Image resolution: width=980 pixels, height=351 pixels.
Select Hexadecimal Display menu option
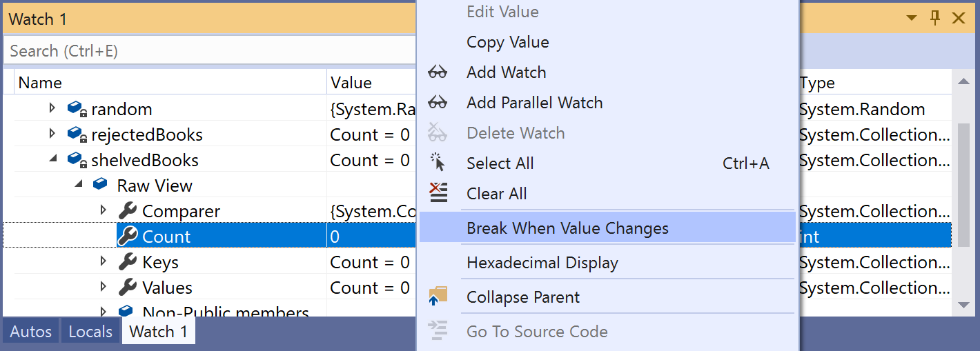[542, 263]
